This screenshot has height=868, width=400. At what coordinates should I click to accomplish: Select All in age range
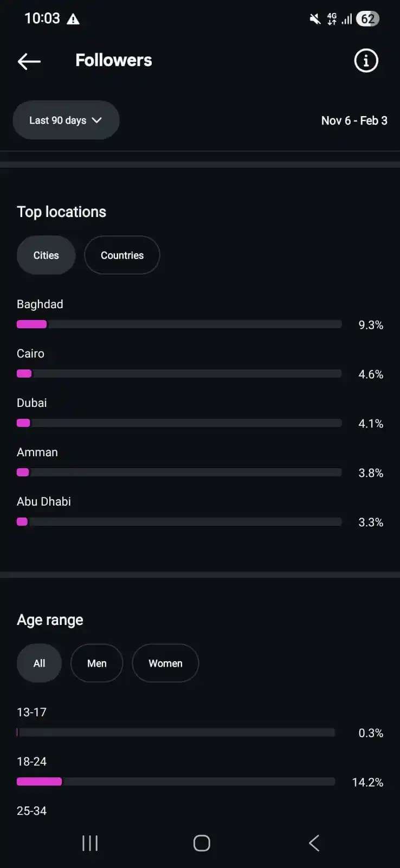(x=39, y=663)
